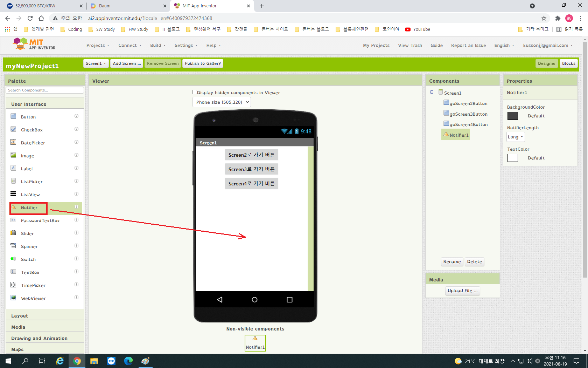
Task: Open the Phone size dropdown
Action: [222, 102]
